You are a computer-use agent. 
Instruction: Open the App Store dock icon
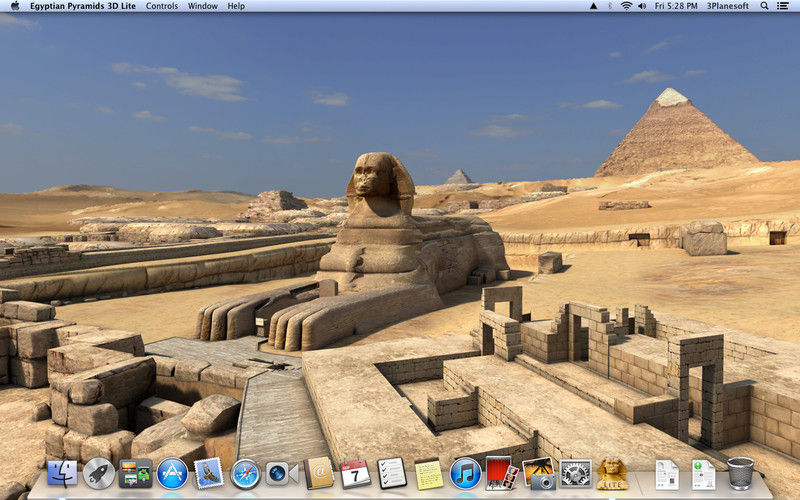pos(172,473)
